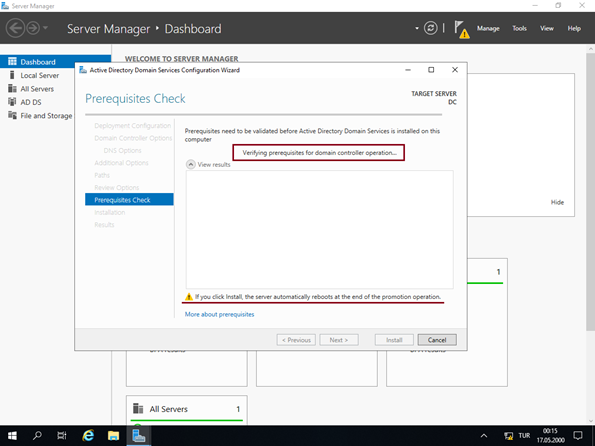This screenshot has height=446, width=595.
Task: Open the Help menu
Action: pyautogui.click(x=574, y=28)
